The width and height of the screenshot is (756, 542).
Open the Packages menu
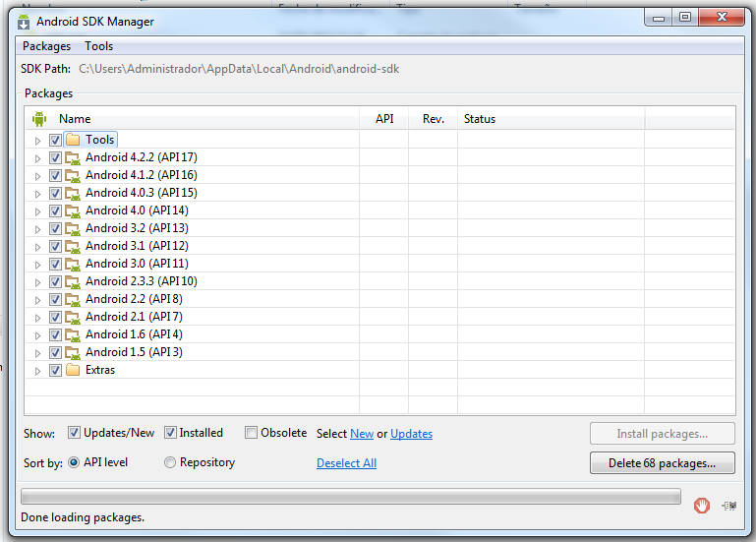click(47, 46)
